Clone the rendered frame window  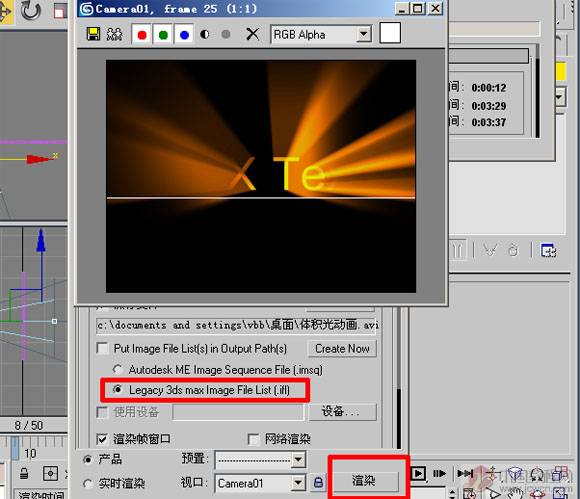tap(115, 34)
